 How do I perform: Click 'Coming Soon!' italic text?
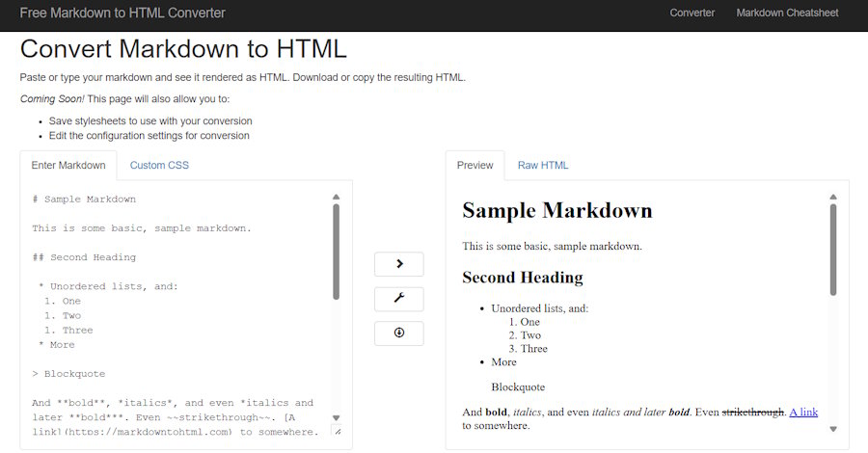pos(52,99)
